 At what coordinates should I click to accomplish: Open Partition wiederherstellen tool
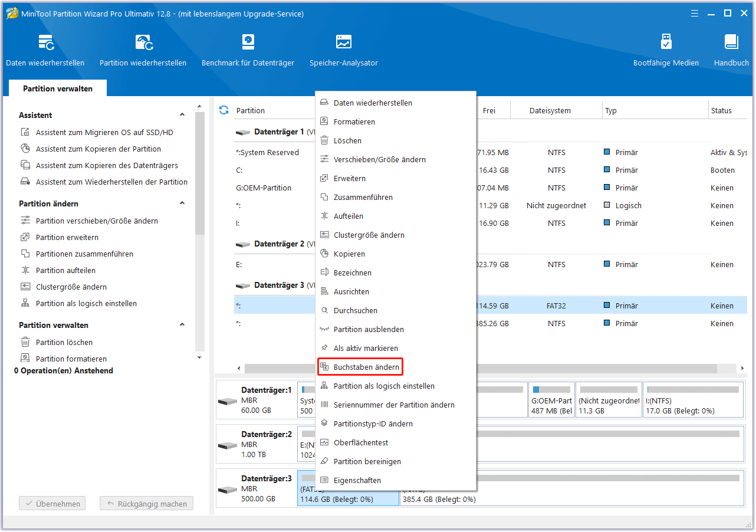pos(143,50)
